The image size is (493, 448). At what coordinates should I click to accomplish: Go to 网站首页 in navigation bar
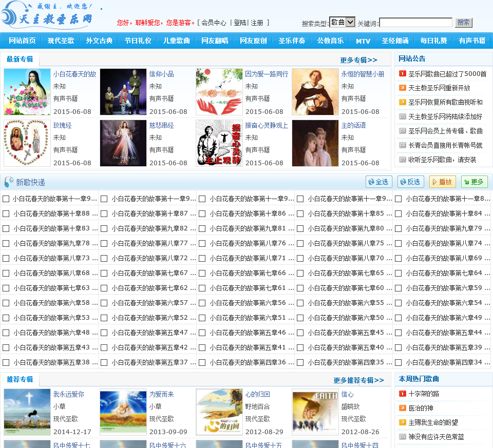coord(22,41)
